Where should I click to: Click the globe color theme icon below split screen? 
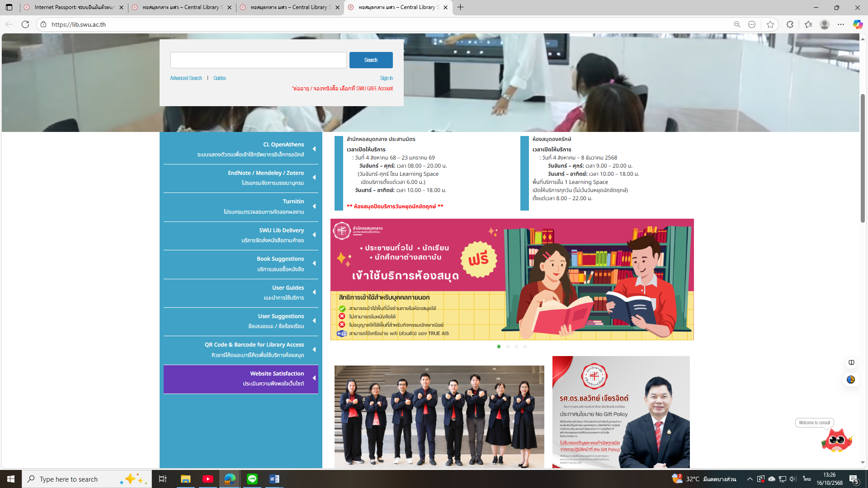851,380
